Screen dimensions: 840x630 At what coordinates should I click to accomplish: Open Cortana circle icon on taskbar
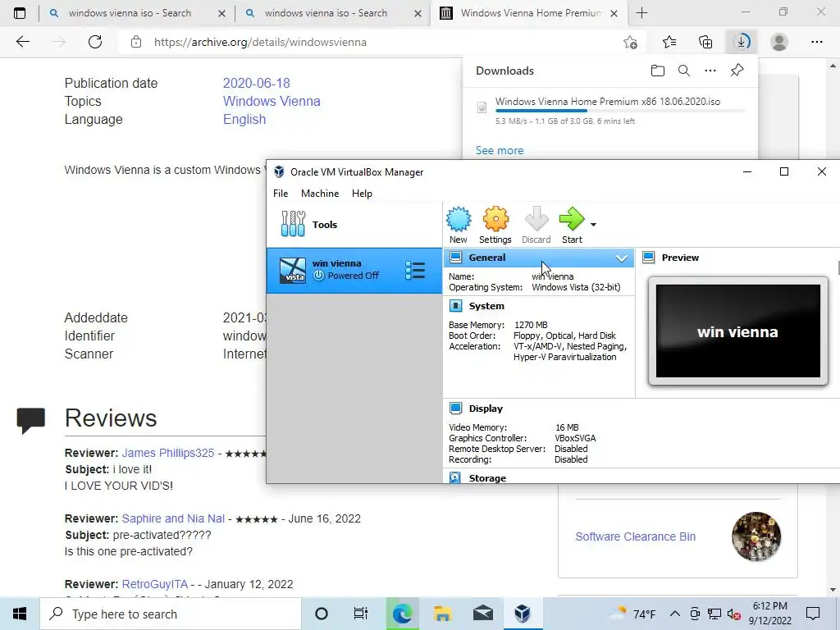coord(322,614)
